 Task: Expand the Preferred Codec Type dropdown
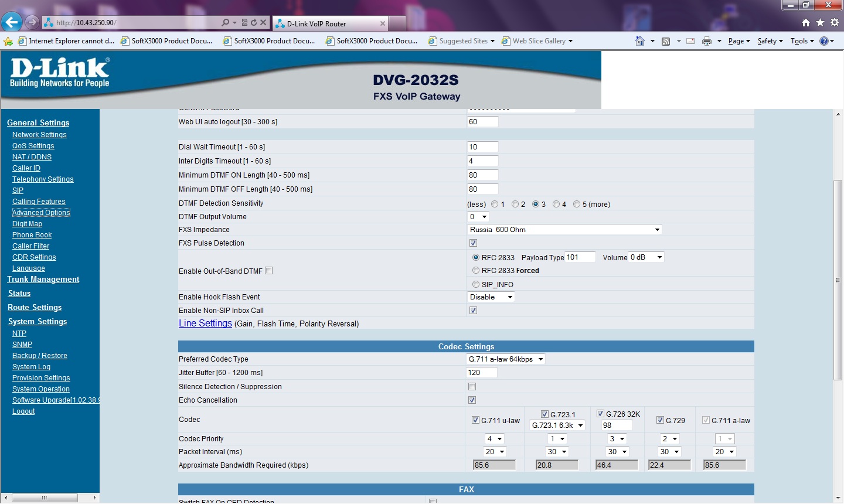click(506, 359)
